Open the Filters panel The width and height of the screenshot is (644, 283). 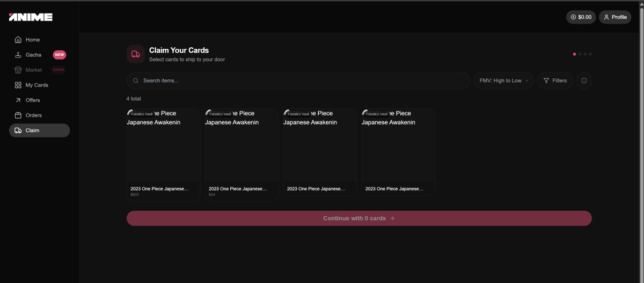[555, 80]
